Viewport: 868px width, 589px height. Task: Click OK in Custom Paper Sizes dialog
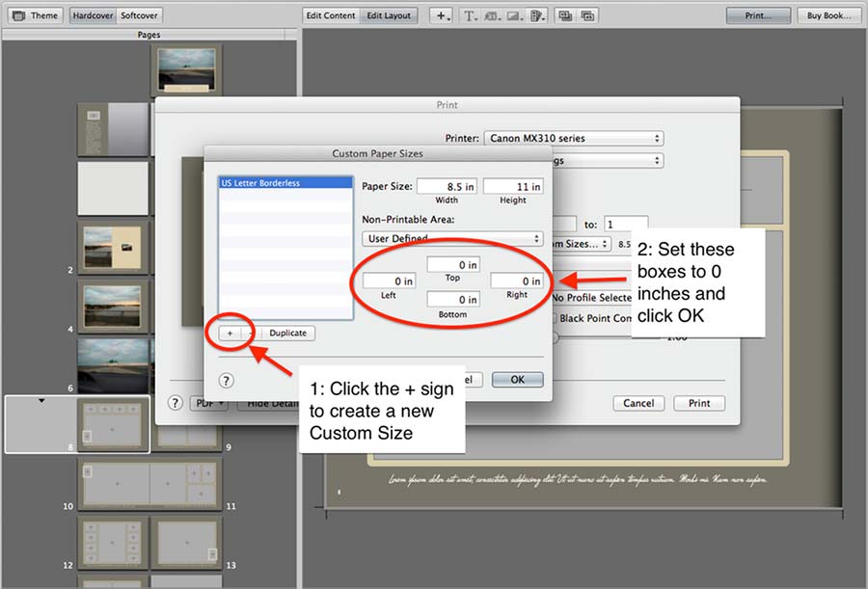click(517, 380)
